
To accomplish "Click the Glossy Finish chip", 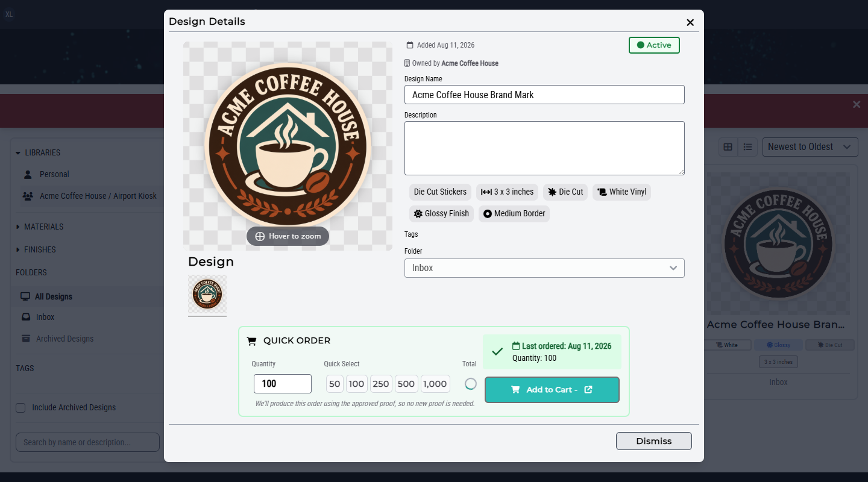I will pos(441,214).
